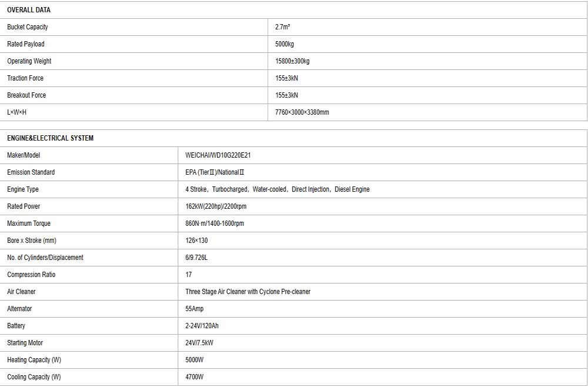Click the 7760×3000×3380mm dimensions value
The image size is (588, 387).
302,112
